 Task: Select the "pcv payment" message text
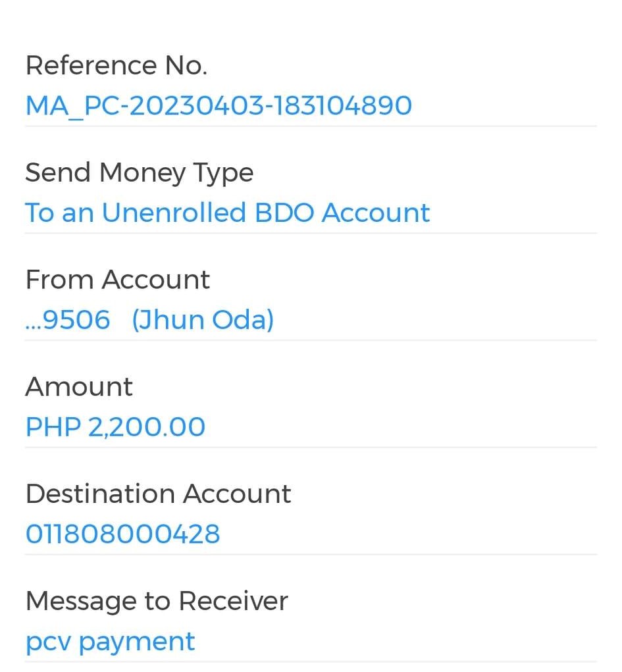[x=110, y=642]
